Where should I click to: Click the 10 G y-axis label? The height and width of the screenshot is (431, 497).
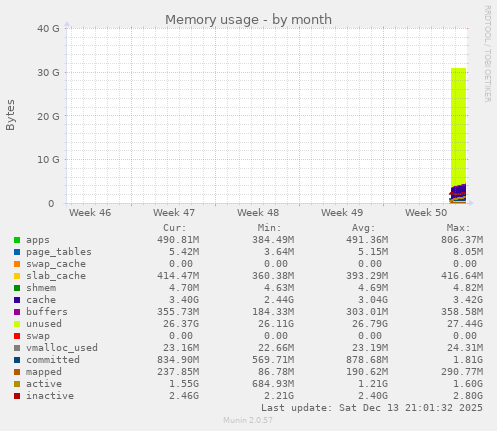[x=48, y=160]
